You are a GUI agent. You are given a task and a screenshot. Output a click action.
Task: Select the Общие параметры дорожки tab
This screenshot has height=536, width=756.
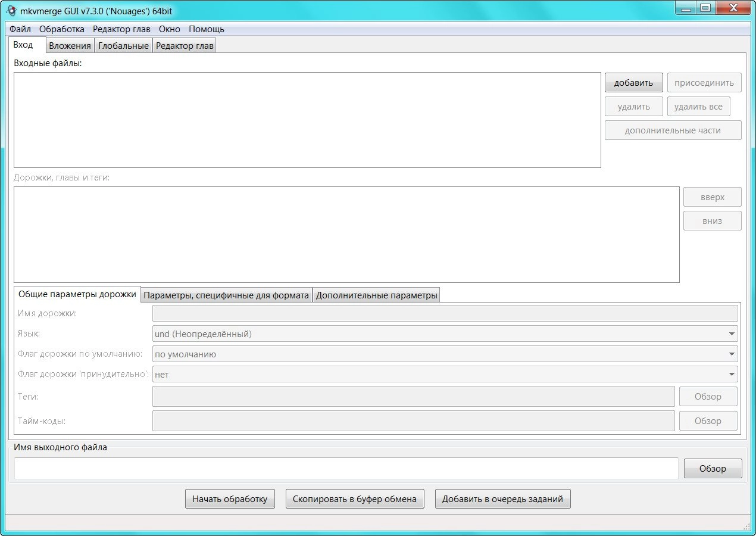click(x=77, y=294)
